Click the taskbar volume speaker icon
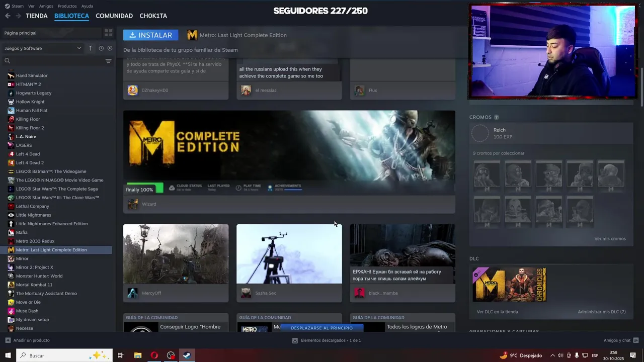644x362 pixels. click(560, 355)
